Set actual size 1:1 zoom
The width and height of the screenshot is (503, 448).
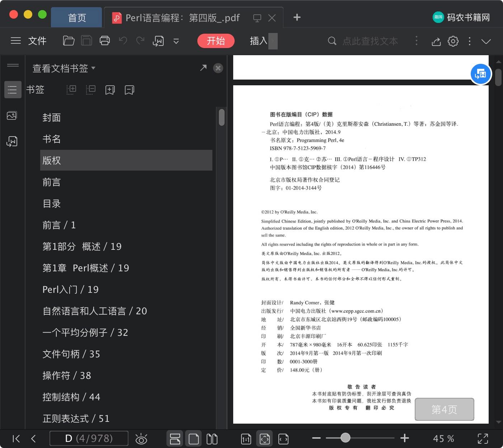[x=246, y=439]
